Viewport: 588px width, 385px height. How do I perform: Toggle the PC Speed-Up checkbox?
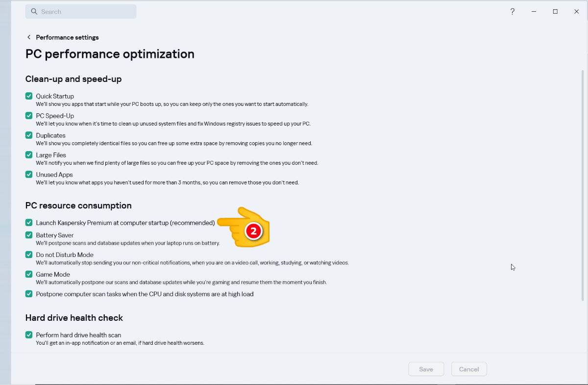click(x=29, y=116)
